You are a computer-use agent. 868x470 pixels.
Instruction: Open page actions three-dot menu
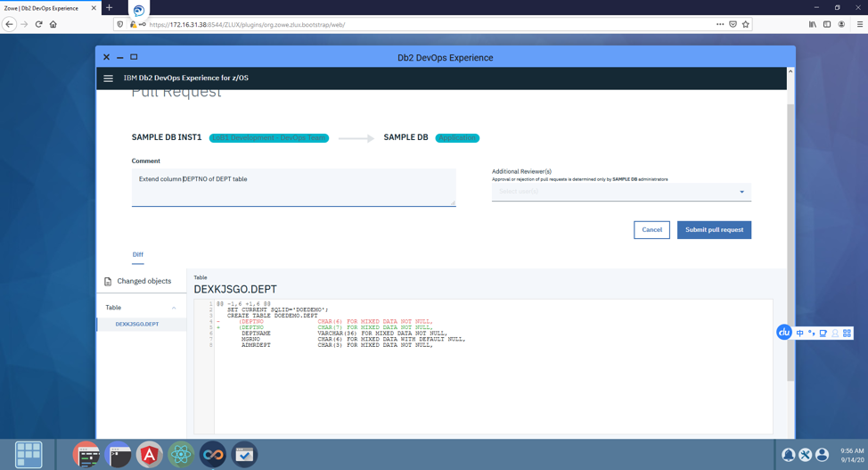point(720,24)
